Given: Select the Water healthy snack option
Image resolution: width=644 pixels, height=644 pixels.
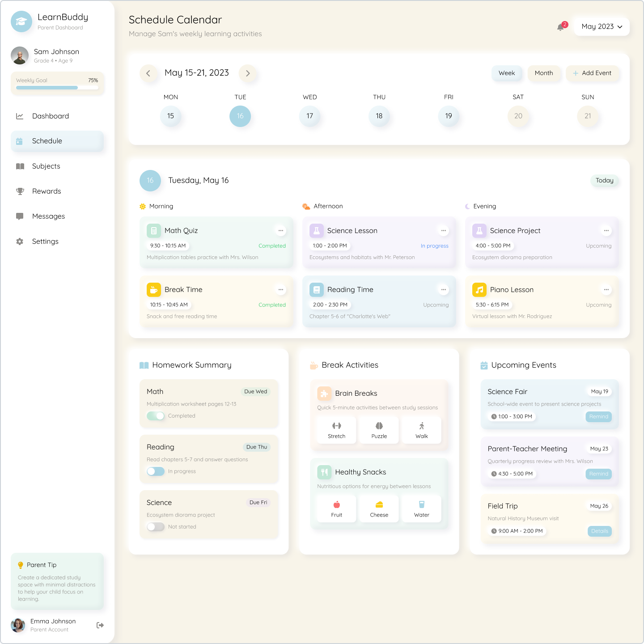Looking at the screenshot, I should point(421,509).
